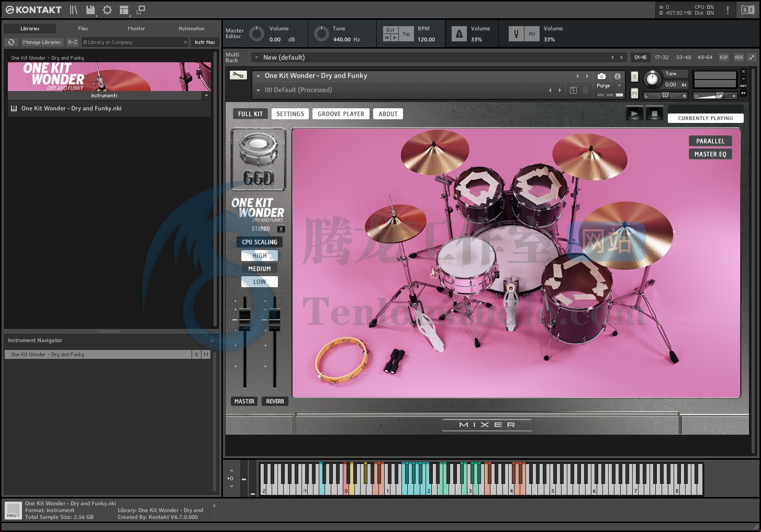Open the GROOVE PLAYER tab

click(341, 114)
